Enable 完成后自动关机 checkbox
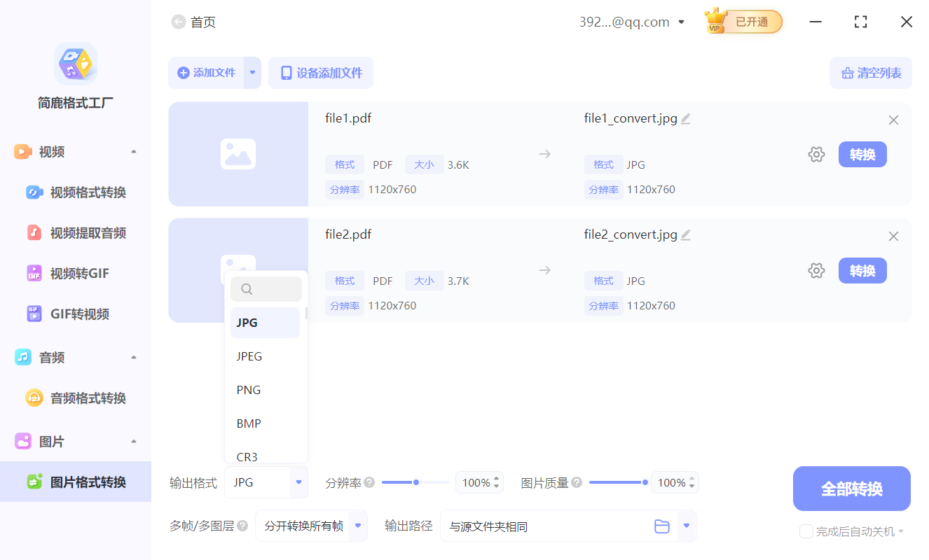Image resolution: width=929 pixels, height=560 pixels. (x=806, y=531)
